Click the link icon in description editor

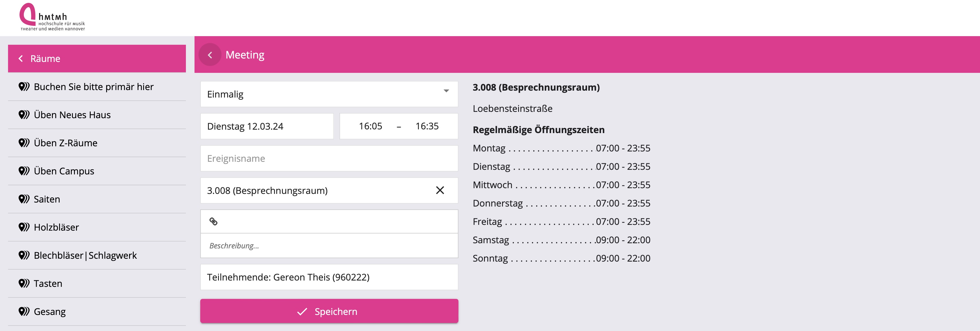pyautogui.click(x=213, y=221)
